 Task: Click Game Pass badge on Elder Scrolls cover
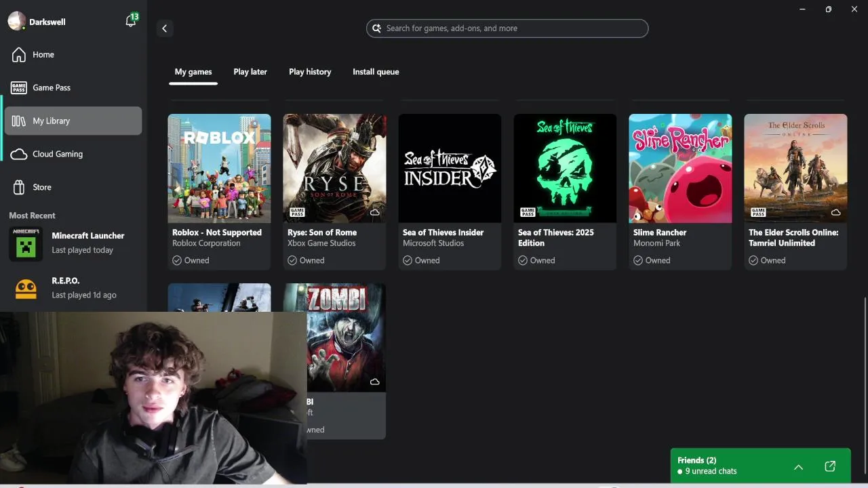click(x=758, y=212)
